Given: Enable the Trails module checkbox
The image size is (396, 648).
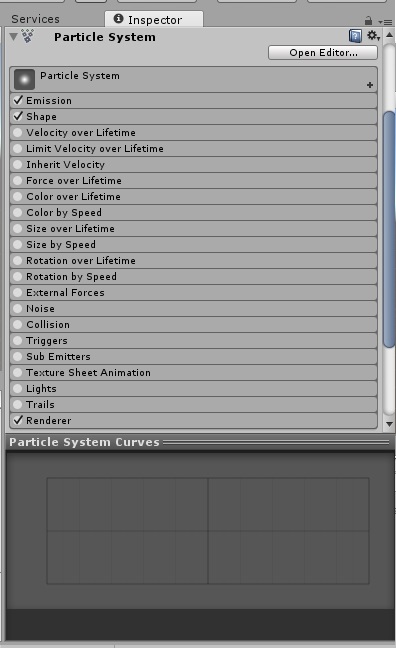Looking at the screenshot, I should (x=17, y=405).
